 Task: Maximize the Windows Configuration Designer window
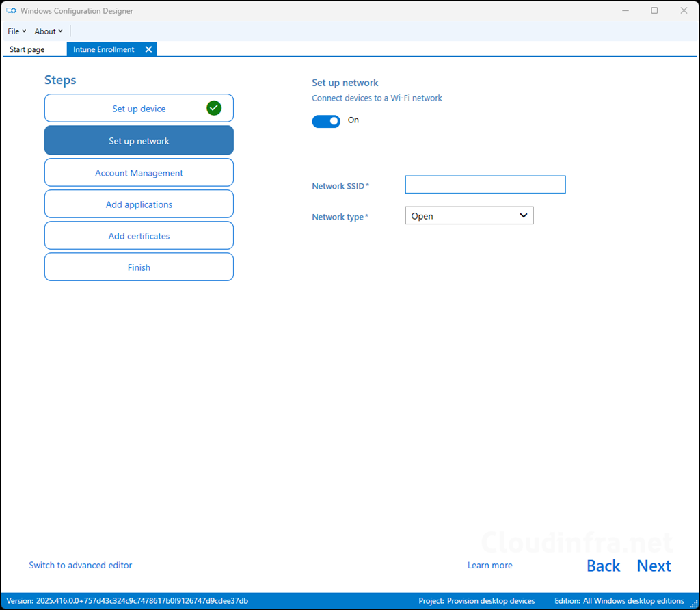click(654, 10)
